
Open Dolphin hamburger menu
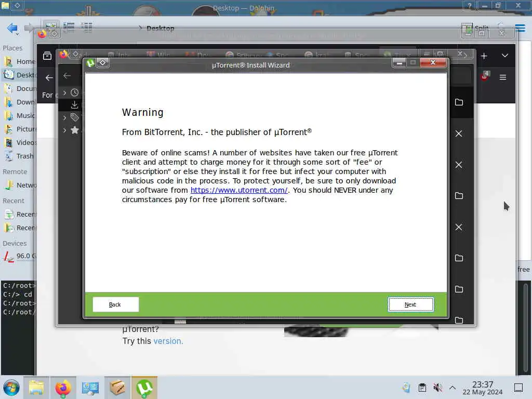(520, 28)
